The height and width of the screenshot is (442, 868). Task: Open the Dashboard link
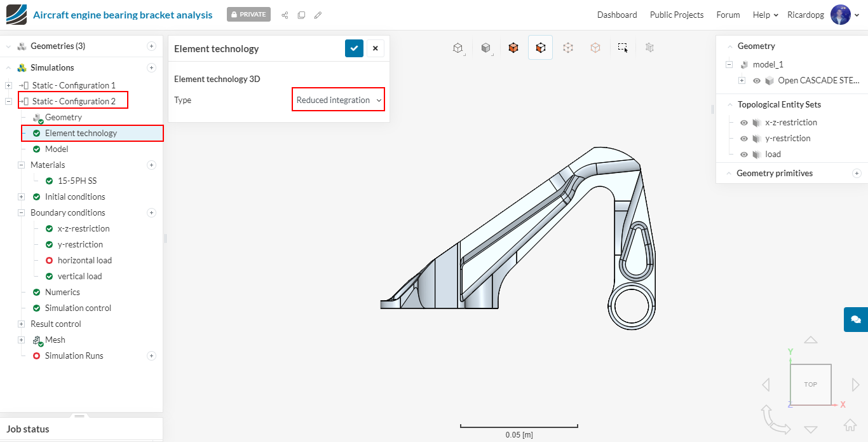pyautogui.click(x=616, y=15)
